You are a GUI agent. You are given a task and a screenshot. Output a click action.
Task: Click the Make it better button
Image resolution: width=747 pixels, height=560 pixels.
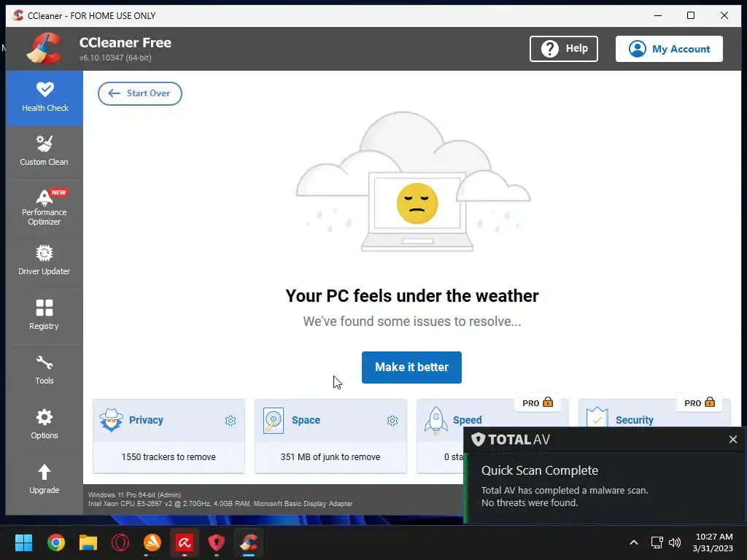point(411,367)
